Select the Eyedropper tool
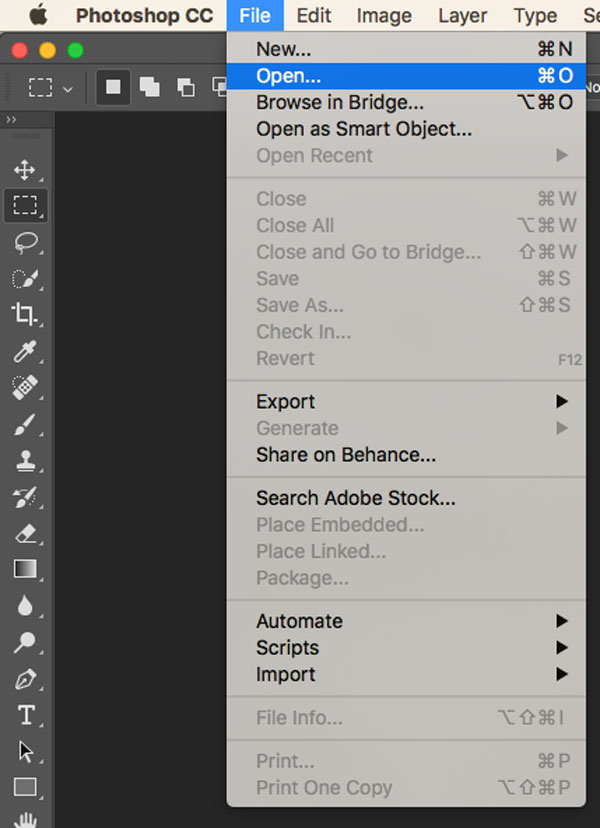The image size is (600, 828). coord(25,351)
